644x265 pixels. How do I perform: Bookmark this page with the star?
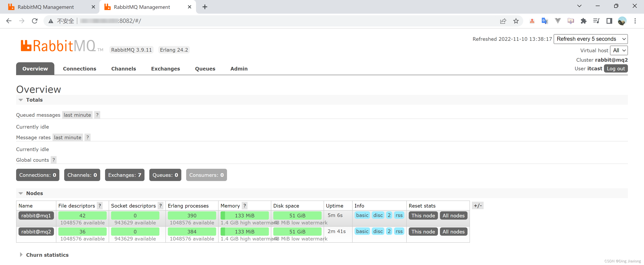pos(516,21)
